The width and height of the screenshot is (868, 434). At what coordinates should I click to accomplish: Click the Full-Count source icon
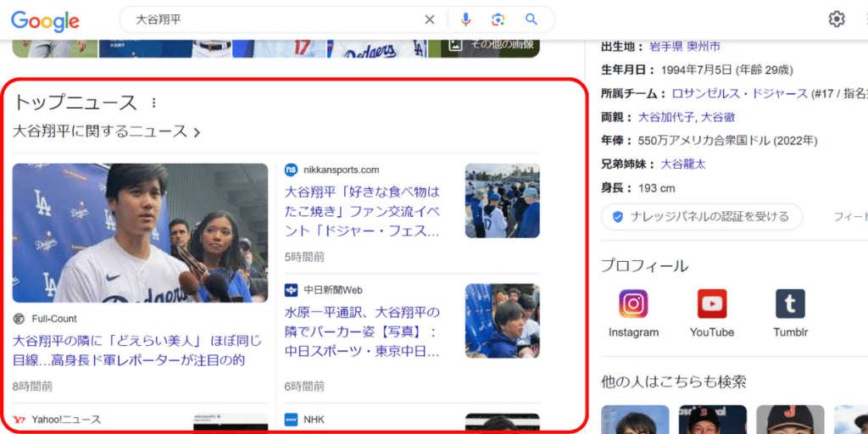click(19, 319)
